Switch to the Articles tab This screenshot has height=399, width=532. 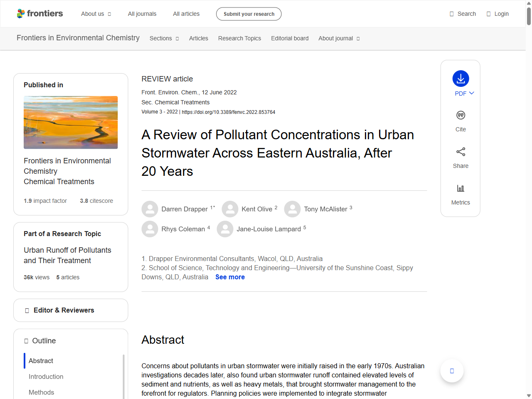click(198, 38)
